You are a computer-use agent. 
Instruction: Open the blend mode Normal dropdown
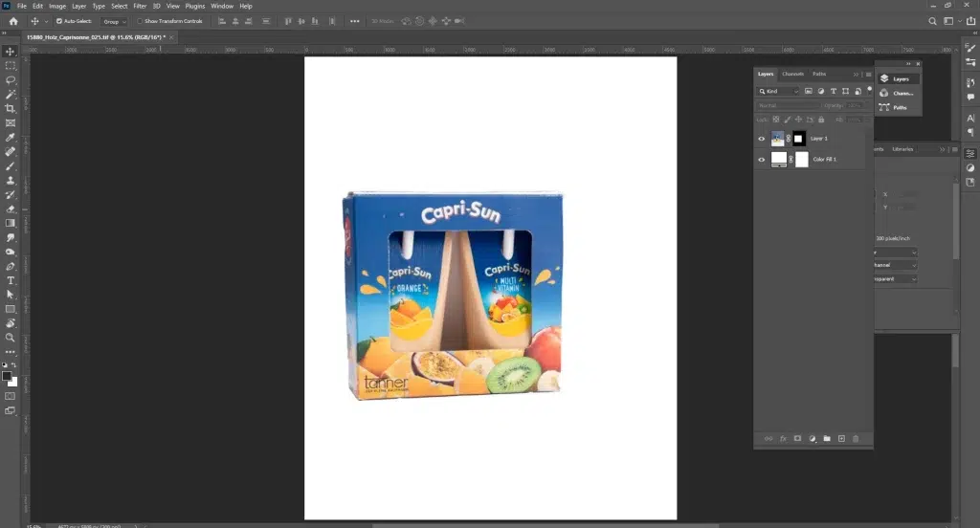tap(788, 105)
